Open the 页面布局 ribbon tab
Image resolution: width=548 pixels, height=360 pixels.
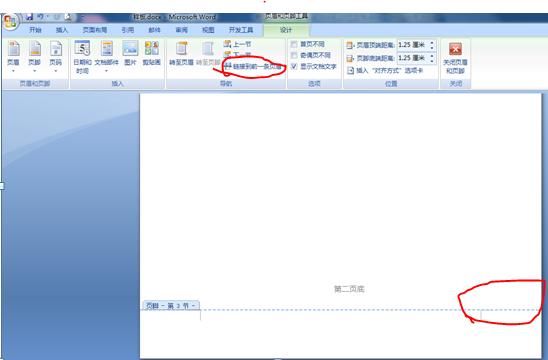coord(95,30)
